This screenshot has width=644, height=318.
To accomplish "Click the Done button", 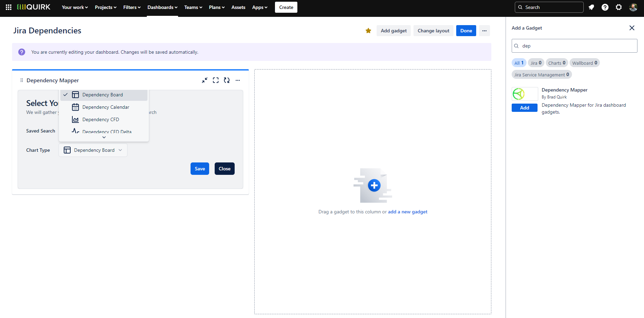I will click(466, 31).
